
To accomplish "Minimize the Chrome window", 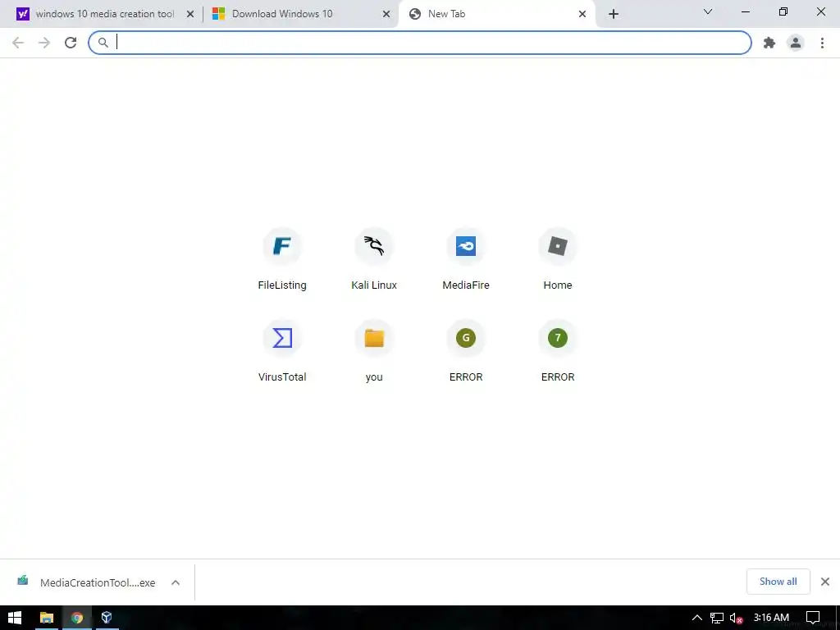I will (746, 11).
